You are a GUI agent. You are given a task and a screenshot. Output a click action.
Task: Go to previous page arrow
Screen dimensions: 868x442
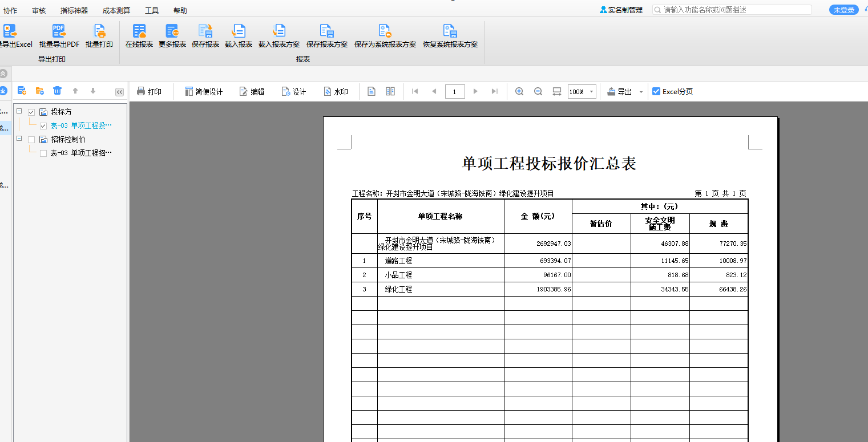coord(434,91)
